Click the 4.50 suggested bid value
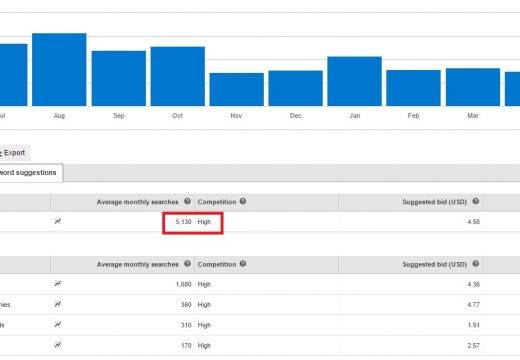Screen dimensions: 520x360 tap(474, 222)
